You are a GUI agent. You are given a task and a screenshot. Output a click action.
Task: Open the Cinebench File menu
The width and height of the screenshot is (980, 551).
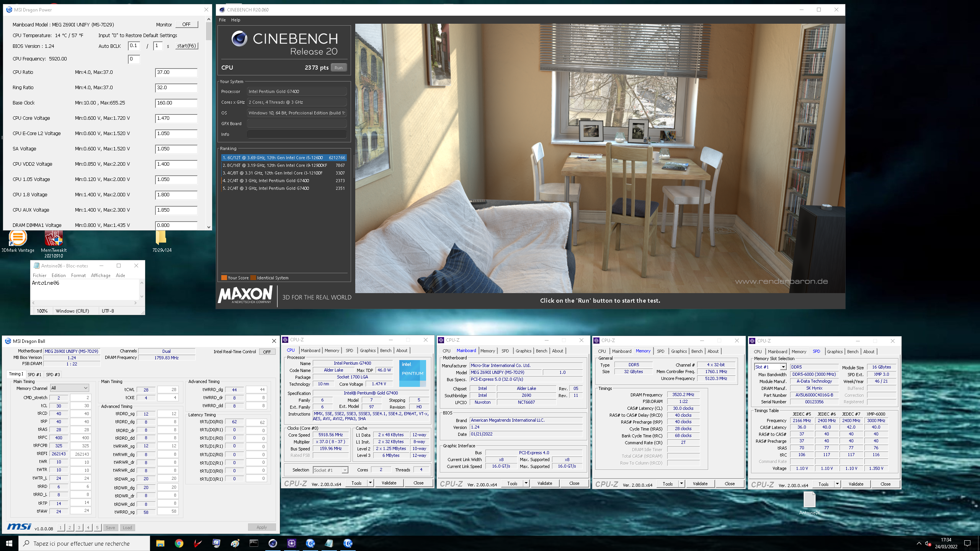point(222,20)
